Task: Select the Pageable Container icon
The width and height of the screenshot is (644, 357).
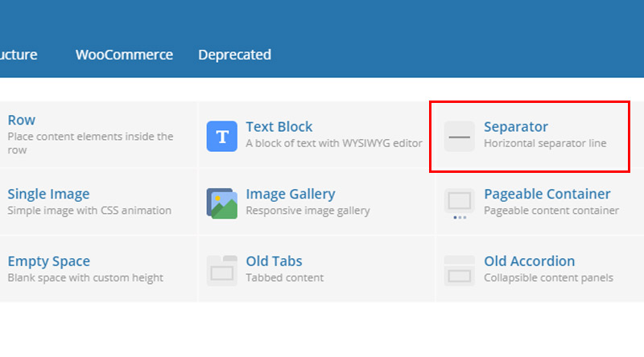Action: pos(459,203)
